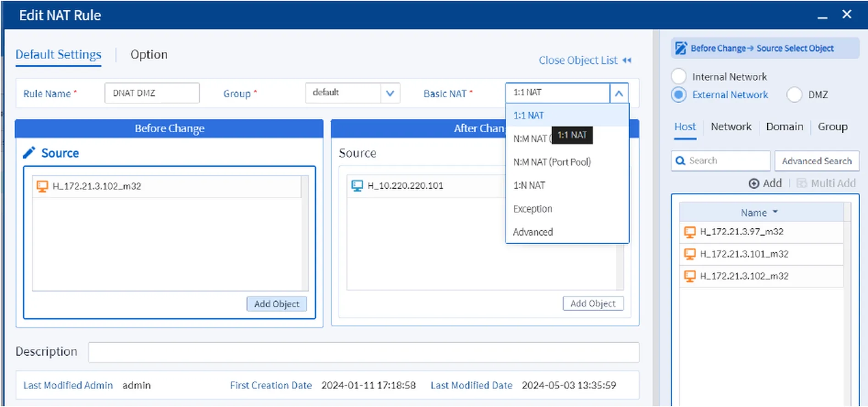Click the Last Modified Date value 2024-05-03 13:35:59
The height and width of the screenshot is (407, 868).
coord(569,385)
